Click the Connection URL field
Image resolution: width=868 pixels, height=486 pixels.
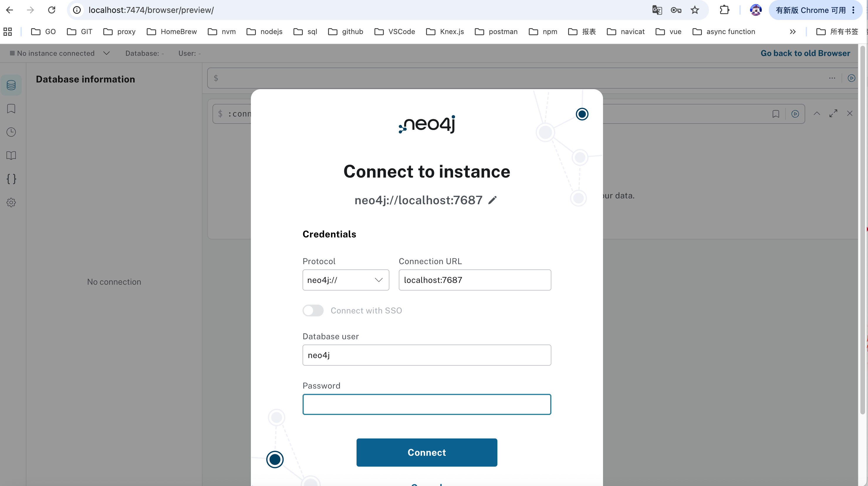coord(475,280)
